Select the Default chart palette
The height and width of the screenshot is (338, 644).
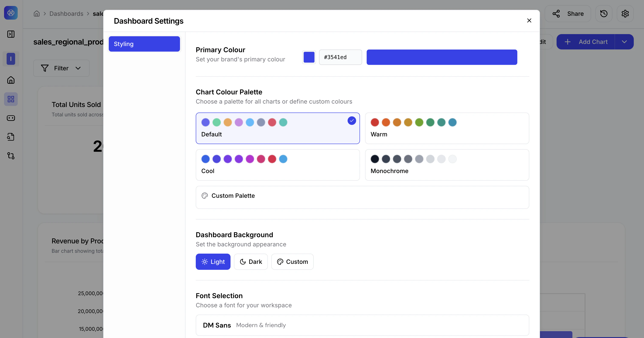tap(278, 128)
